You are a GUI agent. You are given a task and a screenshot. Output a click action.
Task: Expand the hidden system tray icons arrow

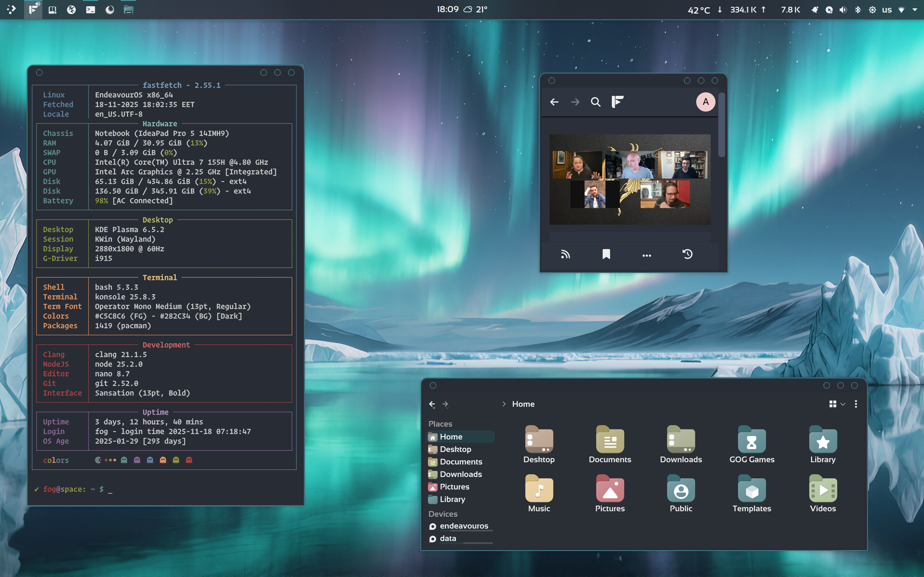(x=915, y=10)
